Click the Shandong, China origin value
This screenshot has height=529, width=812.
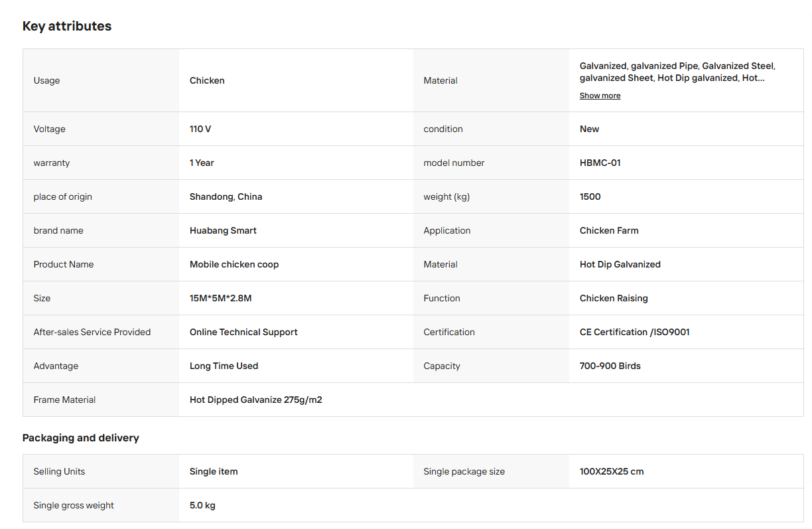pyautogui.click(x=226, y=196)
